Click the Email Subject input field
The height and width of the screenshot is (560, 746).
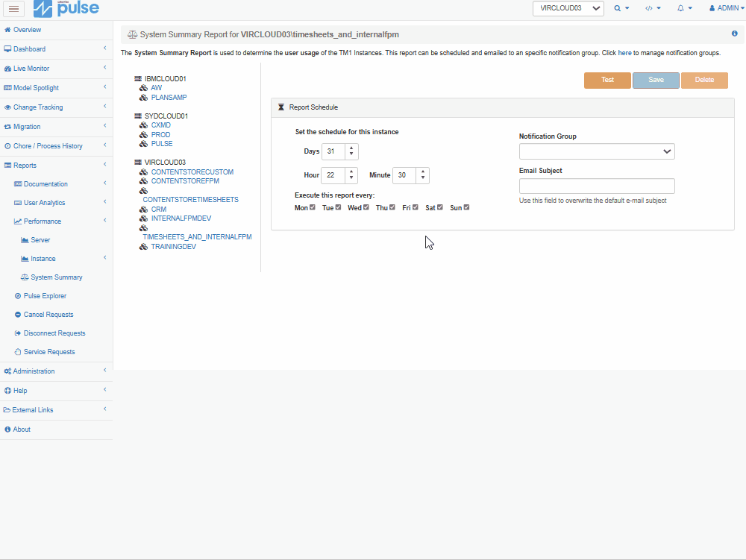pos(597,186)
